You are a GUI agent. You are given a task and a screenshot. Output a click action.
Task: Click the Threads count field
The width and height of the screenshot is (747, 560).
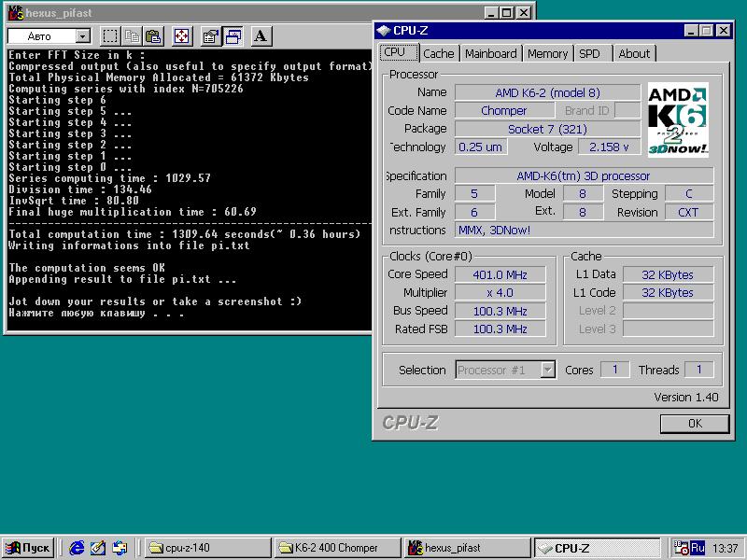[x=698, y=370]
